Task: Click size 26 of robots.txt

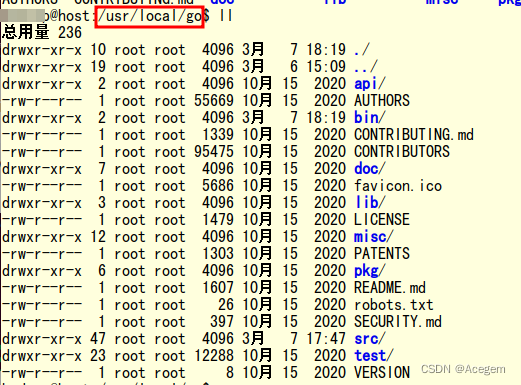Action: coord(226,305)
